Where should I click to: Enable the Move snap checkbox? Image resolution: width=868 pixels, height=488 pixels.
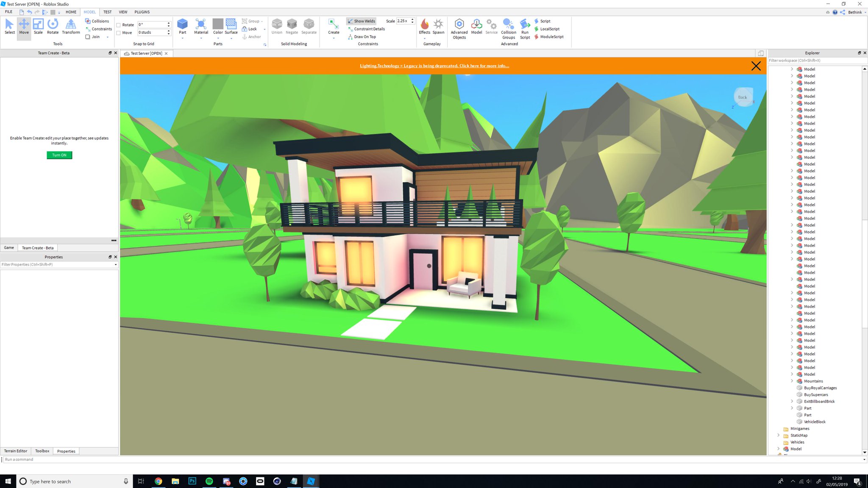(119, 33)
